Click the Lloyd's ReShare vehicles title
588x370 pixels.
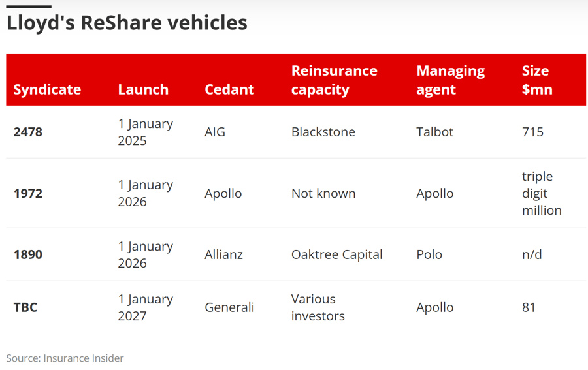coord(127,22)
